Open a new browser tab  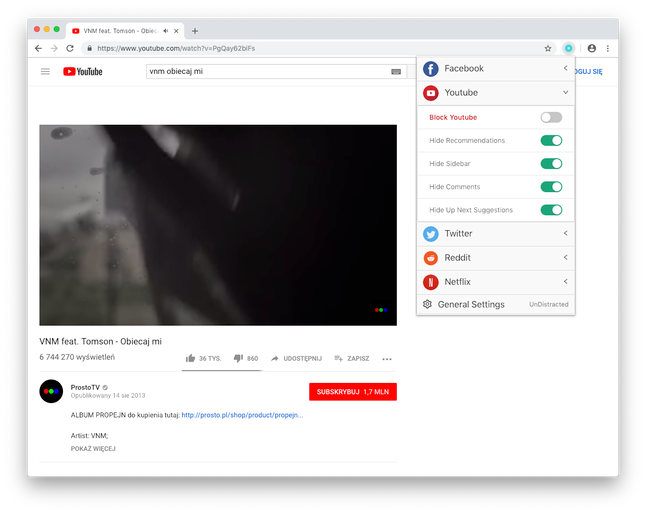195,31
